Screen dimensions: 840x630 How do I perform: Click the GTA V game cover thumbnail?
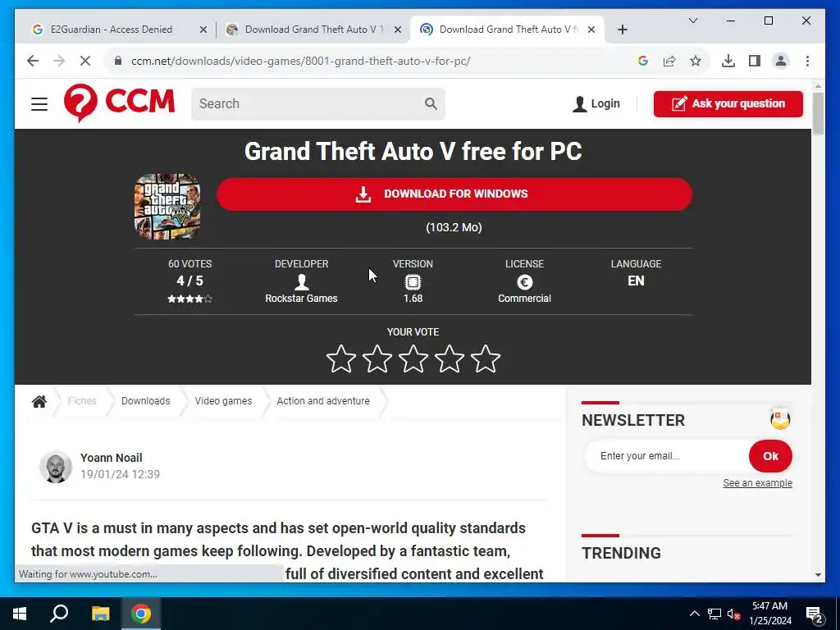[x=167, y=206]
